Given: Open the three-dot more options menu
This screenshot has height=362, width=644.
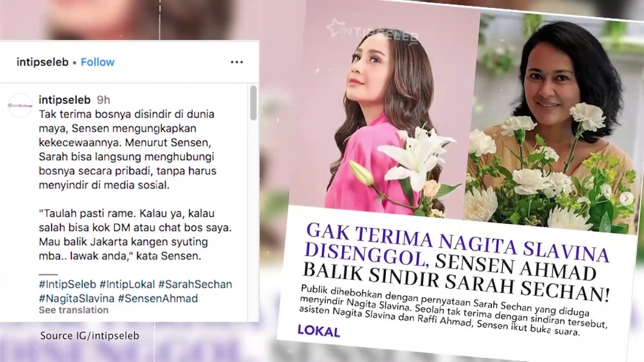Looking at the screenshot, I should pyautogui.click(x=236, y=62).
